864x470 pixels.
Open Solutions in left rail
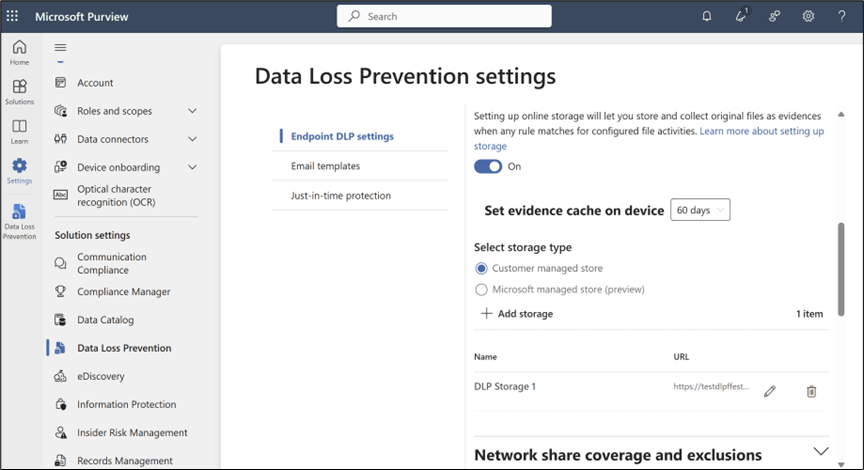[19, 92]
